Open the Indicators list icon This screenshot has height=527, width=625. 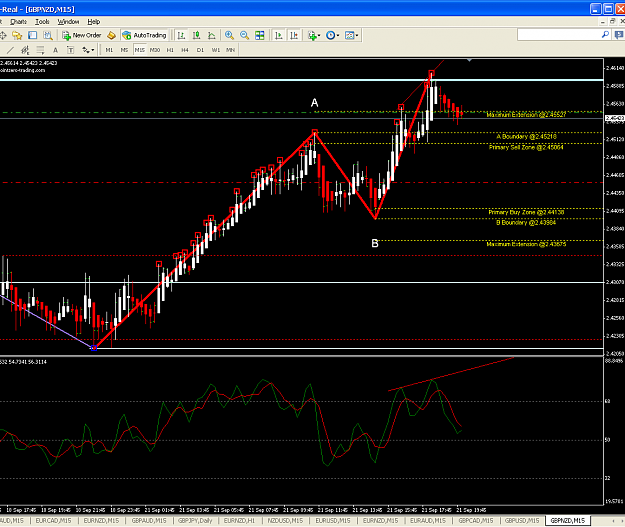coord(312,35)
